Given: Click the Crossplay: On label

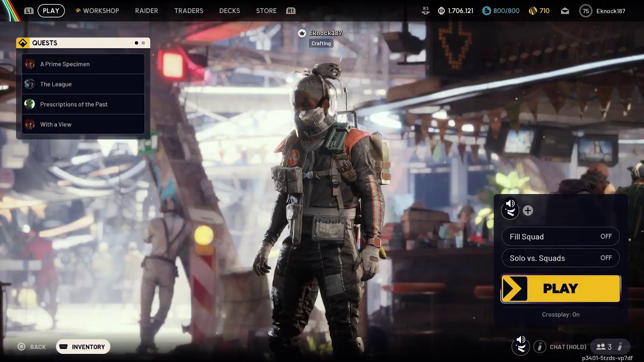Looking at the screenshot, I should point(560,314).
